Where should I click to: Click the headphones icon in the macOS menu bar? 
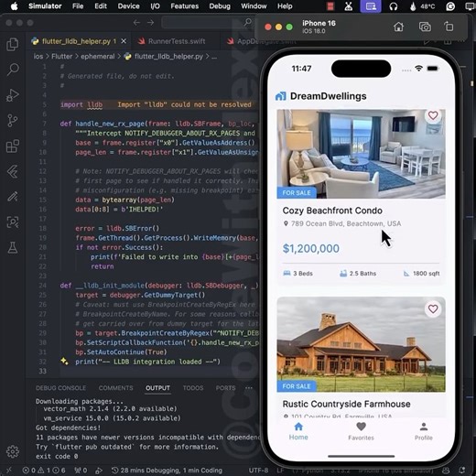pos(394,6)
